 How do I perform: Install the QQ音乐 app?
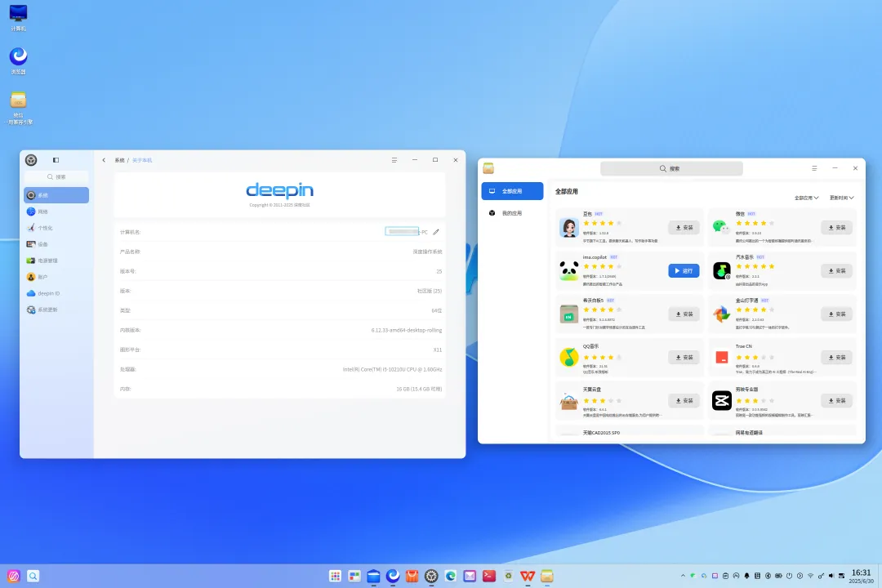point(684,357)
